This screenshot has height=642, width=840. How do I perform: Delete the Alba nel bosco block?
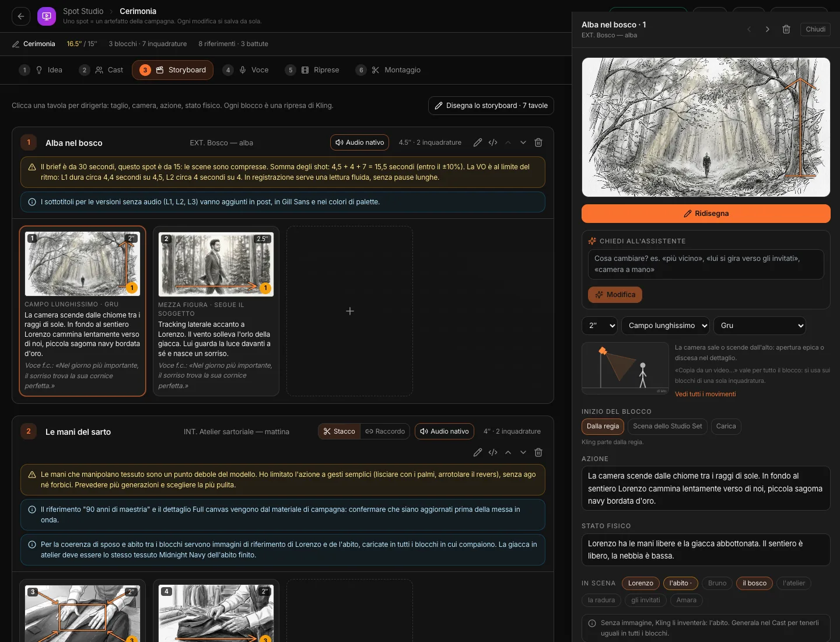pos(538,142)
